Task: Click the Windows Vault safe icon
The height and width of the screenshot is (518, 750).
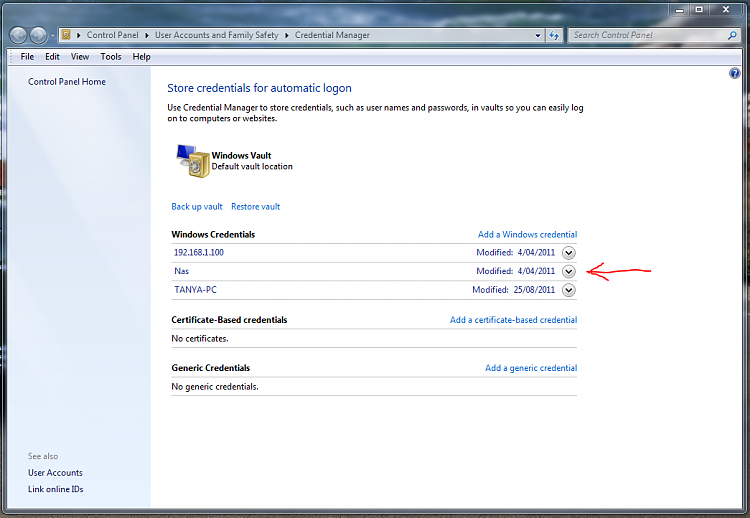Action: pos(194,161)
